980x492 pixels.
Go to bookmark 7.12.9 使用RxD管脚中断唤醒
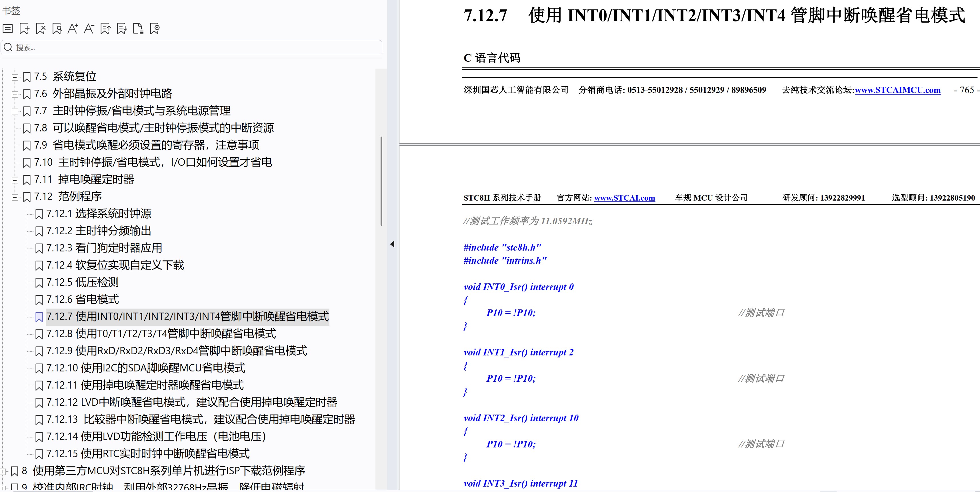click(177, 351)
